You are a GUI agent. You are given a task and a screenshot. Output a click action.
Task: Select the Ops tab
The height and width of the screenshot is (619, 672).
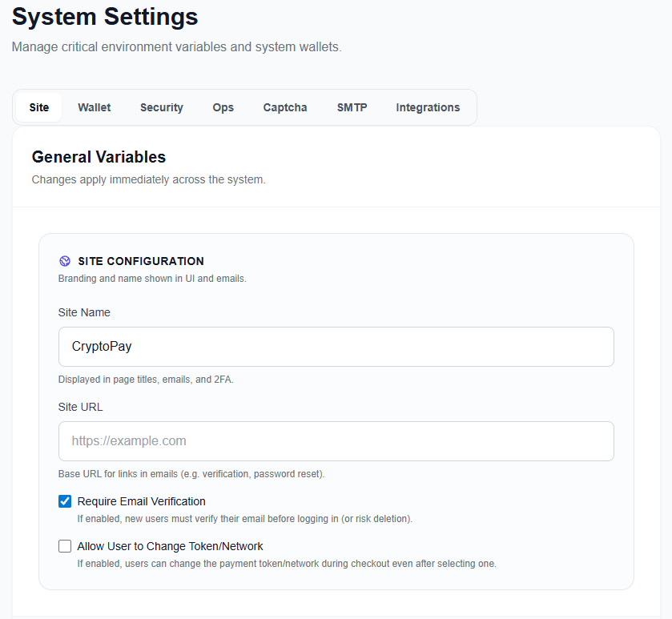click(223, 107)
